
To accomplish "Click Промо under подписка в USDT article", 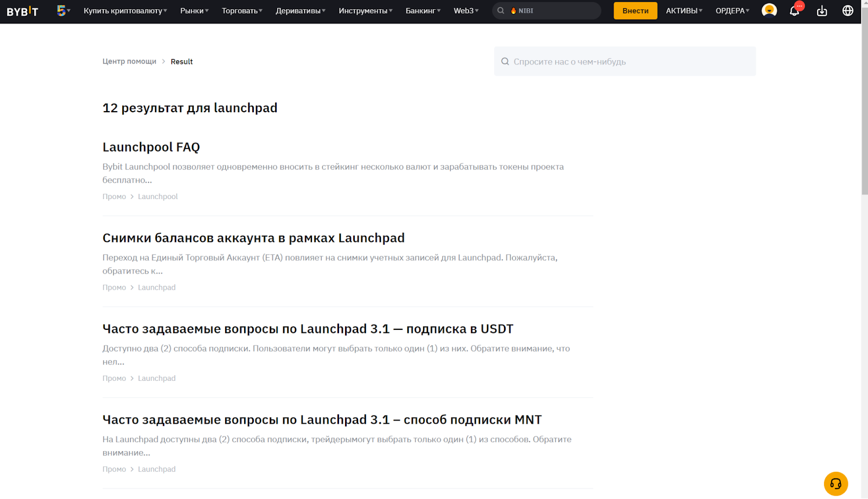I will (114, 378).
